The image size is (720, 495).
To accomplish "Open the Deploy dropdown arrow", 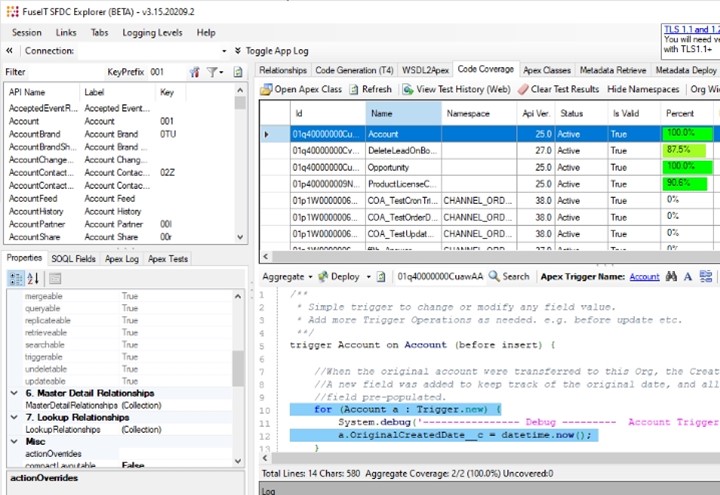I will click(368, 277).
